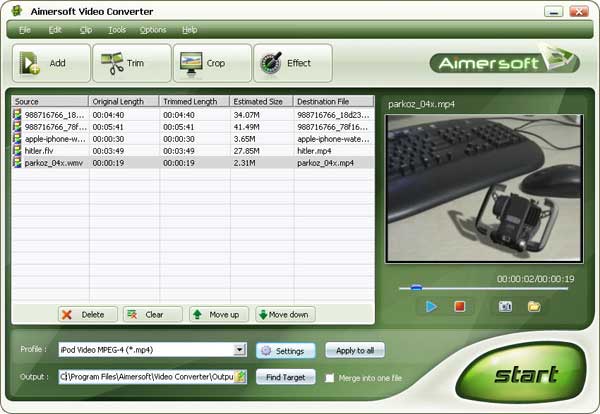Viewport: 600px width, 414px height.
Task: Take a snapshot of the preview
Action: coord(505,306)
